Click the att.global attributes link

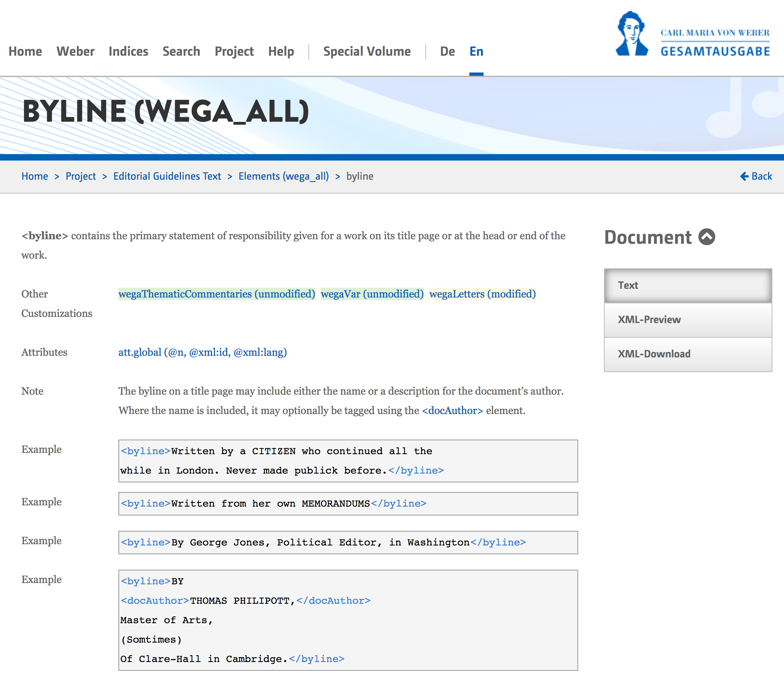(202, 352)
